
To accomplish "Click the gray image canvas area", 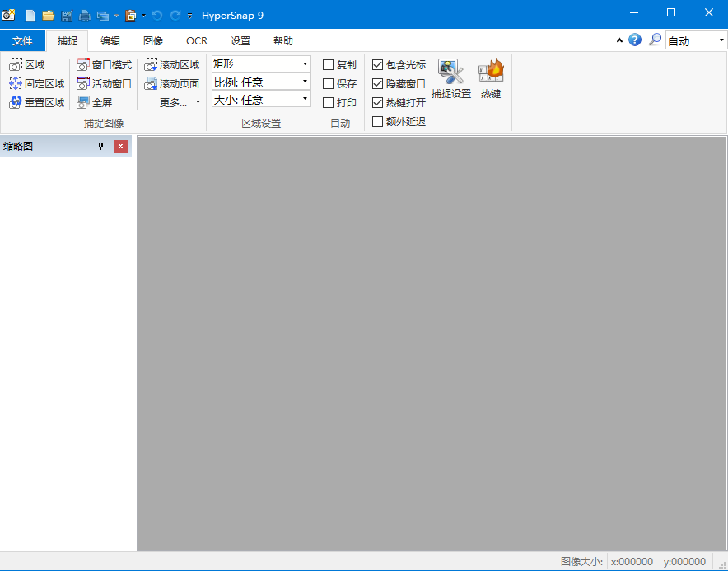I will coord(432,344).
